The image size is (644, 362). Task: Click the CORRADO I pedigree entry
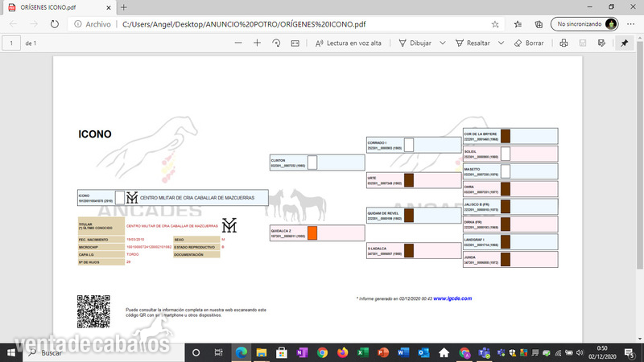pos(414,145)
